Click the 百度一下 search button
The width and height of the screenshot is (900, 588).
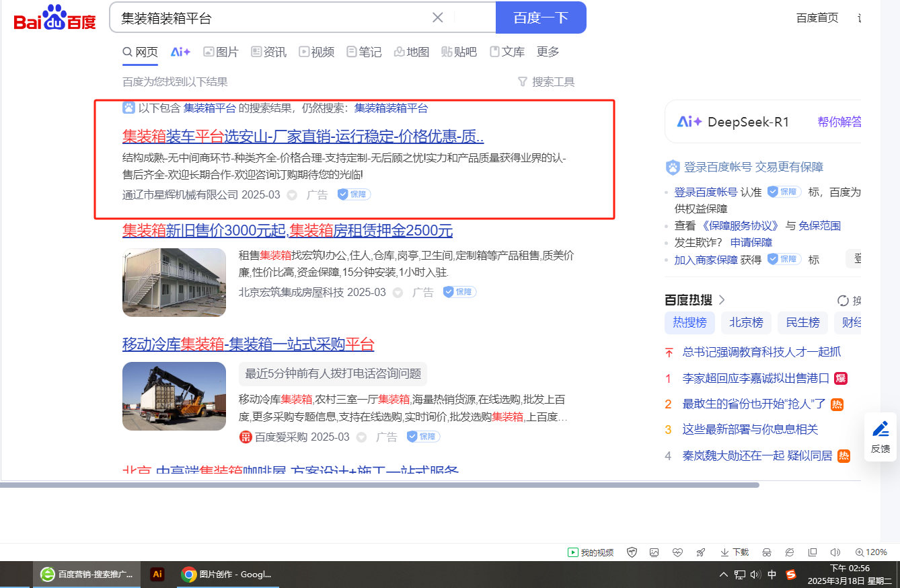tap(541, 17)
